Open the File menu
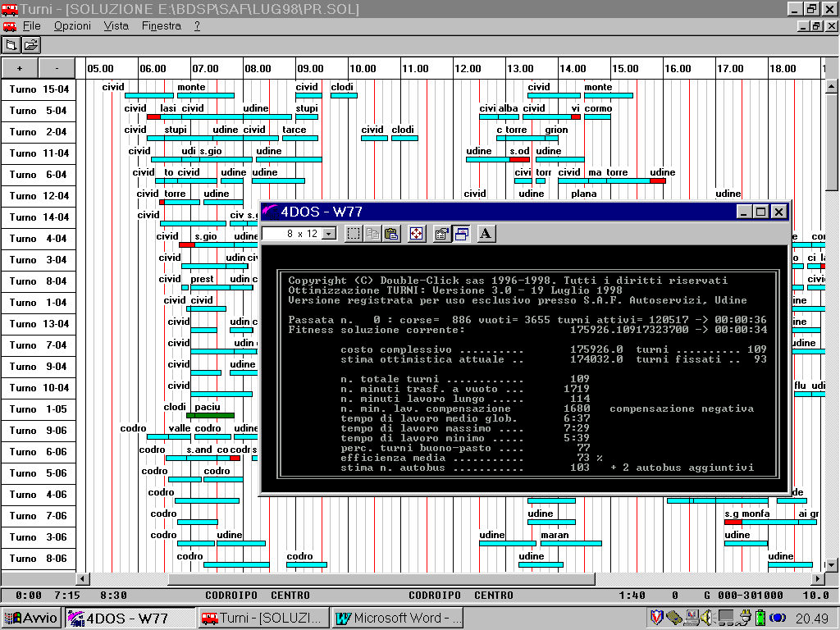This screenshot has height=630, width=840. tap(32, 25)
